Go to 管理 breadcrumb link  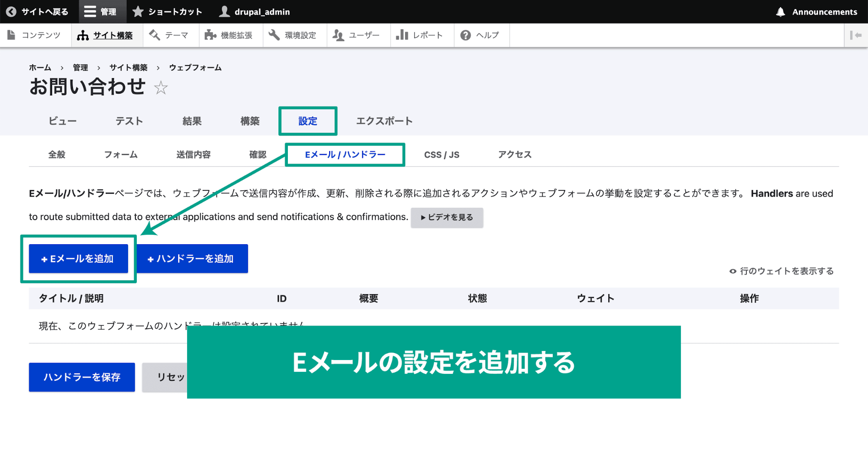coord(80,68)
